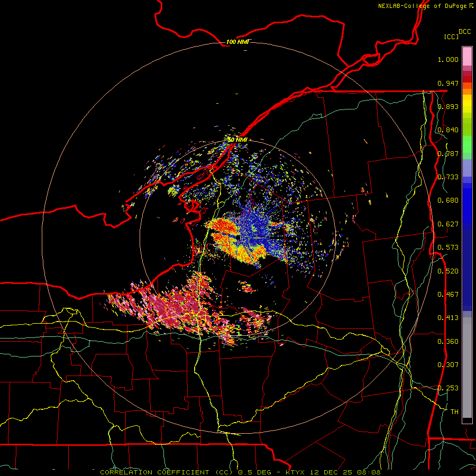Select the 0.307 legend value
This screenshot has height=476, width=476.
click(x=448, y=365)
